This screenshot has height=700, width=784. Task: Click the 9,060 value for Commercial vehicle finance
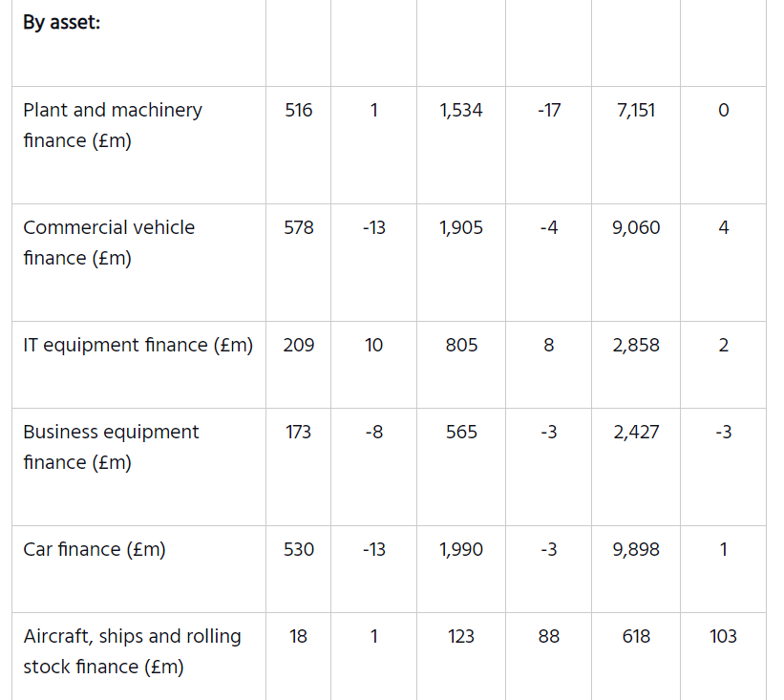[x=636, y=227]
